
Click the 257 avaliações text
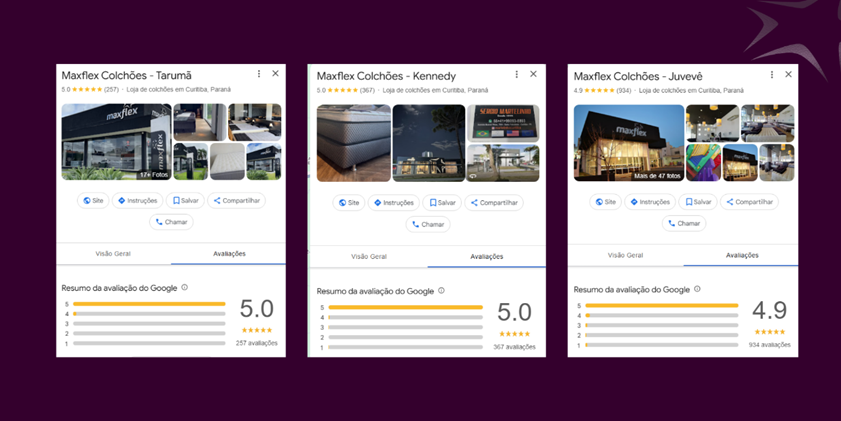pyautogui.click(x=257, y=343)
